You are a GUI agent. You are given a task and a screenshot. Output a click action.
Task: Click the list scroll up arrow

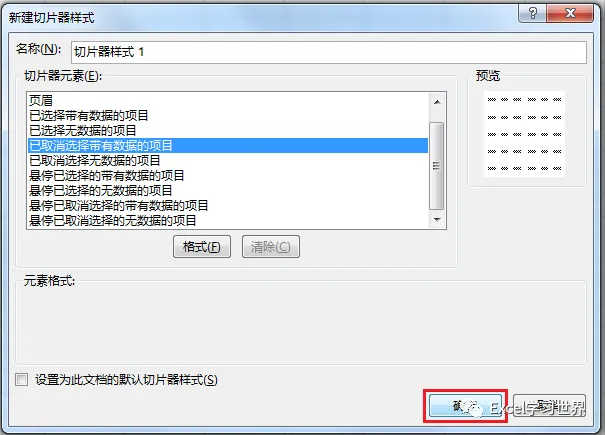(x=437, y=102)
